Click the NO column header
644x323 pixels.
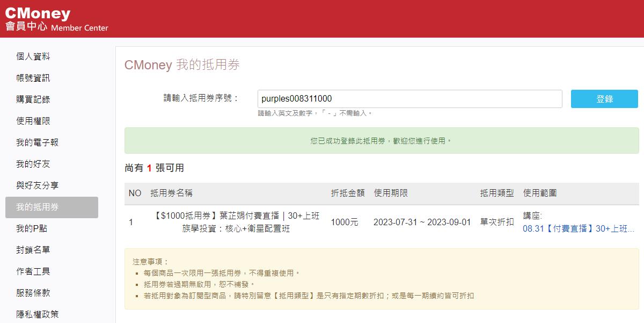pyautogui.click(x=135, y=193)
